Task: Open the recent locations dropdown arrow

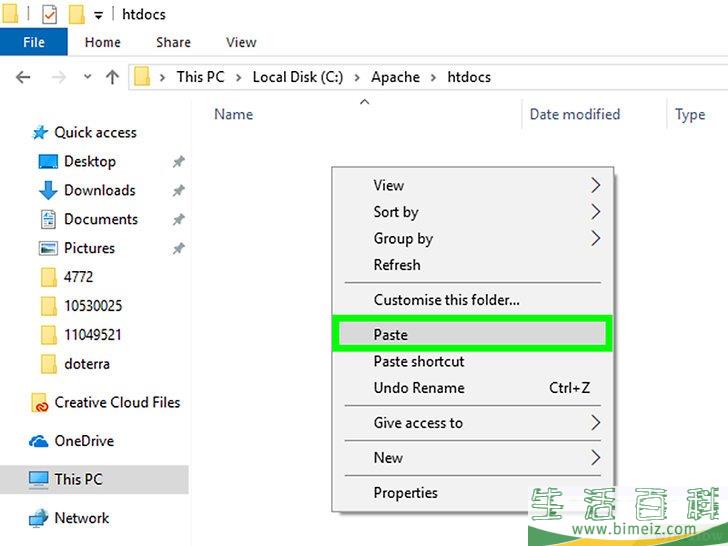Action: (87, 77)
